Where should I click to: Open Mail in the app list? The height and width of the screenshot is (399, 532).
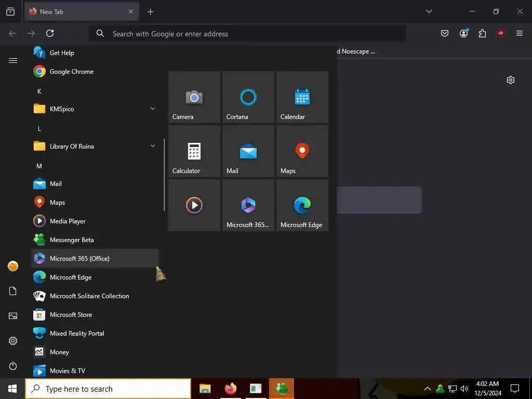(95, 183)
